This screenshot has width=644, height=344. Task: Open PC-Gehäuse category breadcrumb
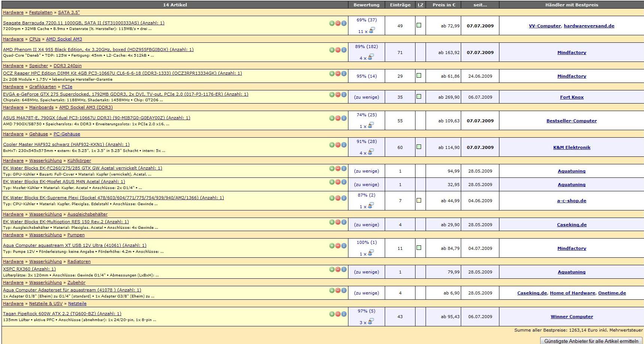pos(67,134)
